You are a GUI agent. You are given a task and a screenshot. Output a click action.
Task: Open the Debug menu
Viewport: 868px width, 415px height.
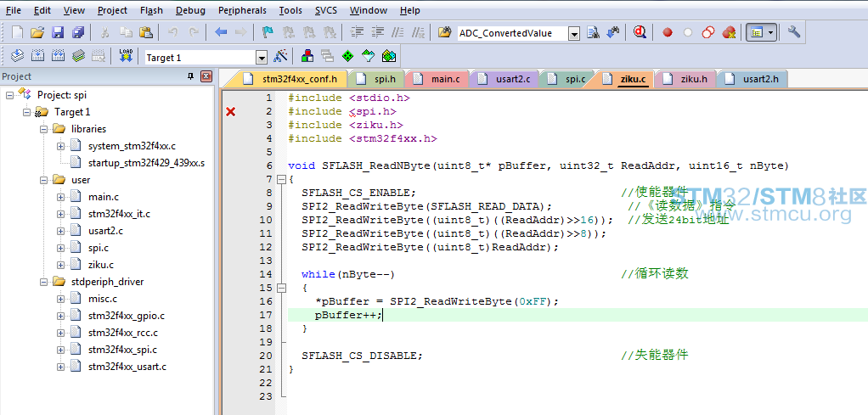click(190, 10)
